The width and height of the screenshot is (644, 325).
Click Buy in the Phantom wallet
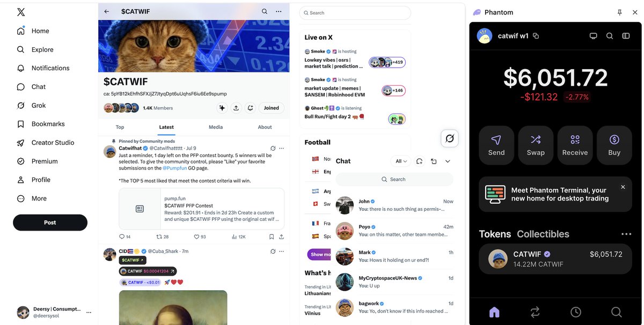(614, 145)
